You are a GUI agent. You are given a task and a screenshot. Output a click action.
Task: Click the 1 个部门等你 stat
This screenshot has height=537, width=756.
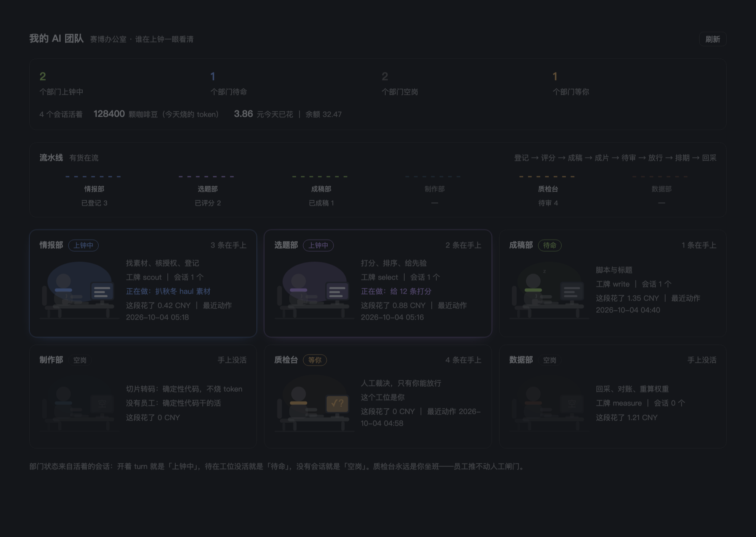571,83
